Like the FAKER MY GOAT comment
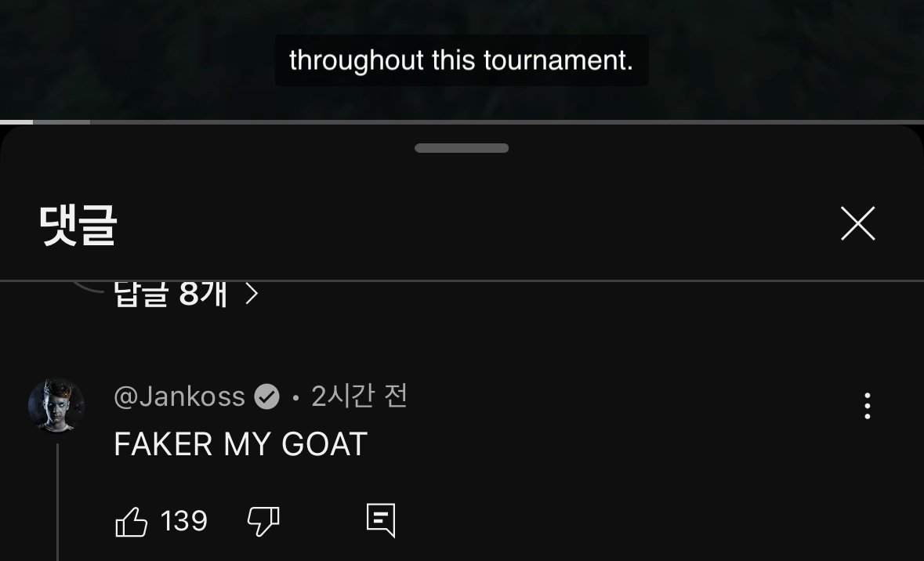Image resolution: width=924 pixels, height=561 pixels. click(132, 522)
